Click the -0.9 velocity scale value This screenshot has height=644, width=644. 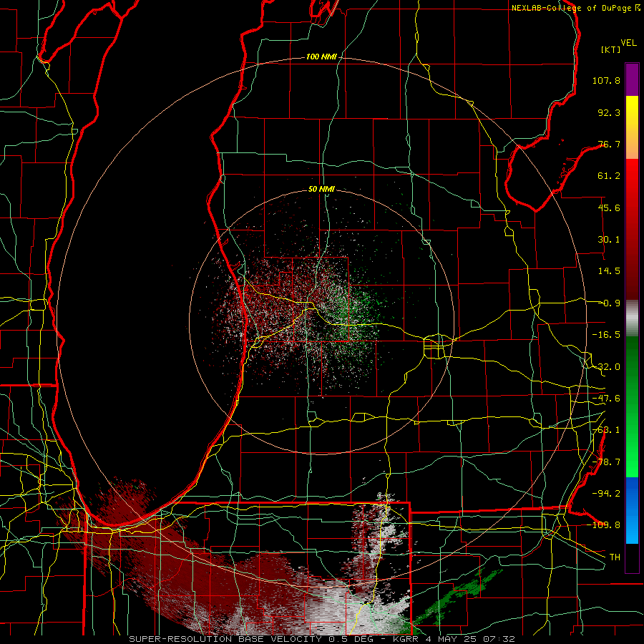click(609, 303)
